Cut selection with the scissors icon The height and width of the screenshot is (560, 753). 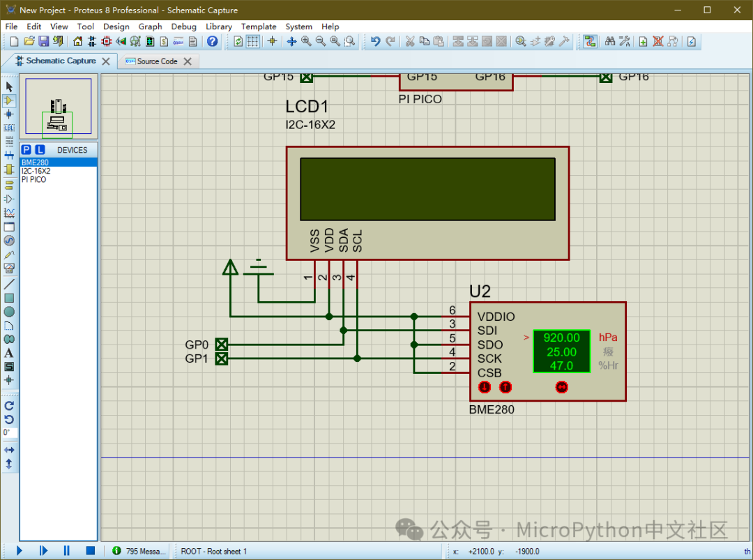click(410, 42)
